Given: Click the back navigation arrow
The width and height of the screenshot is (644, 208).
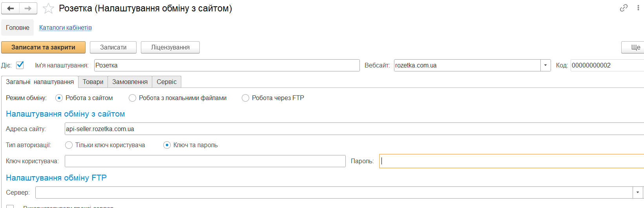Looking at the screenshot, I should (11, 8).
